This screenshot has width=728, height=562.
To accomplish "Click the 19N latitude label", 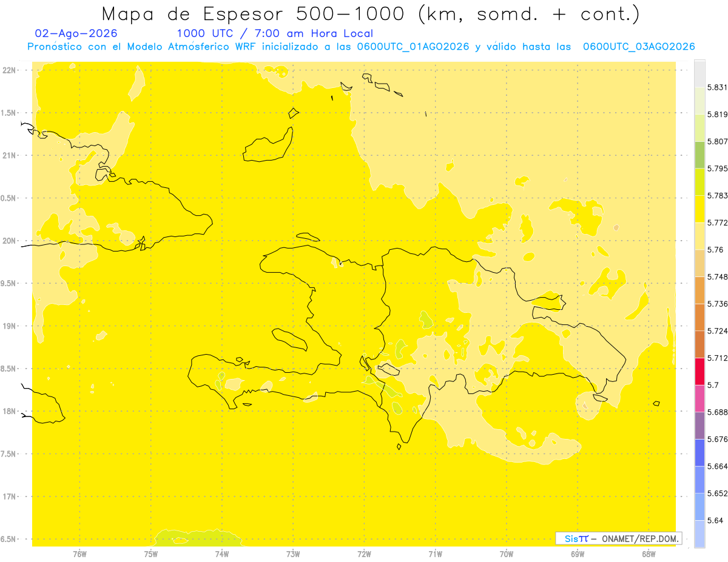I will point(9,326).
